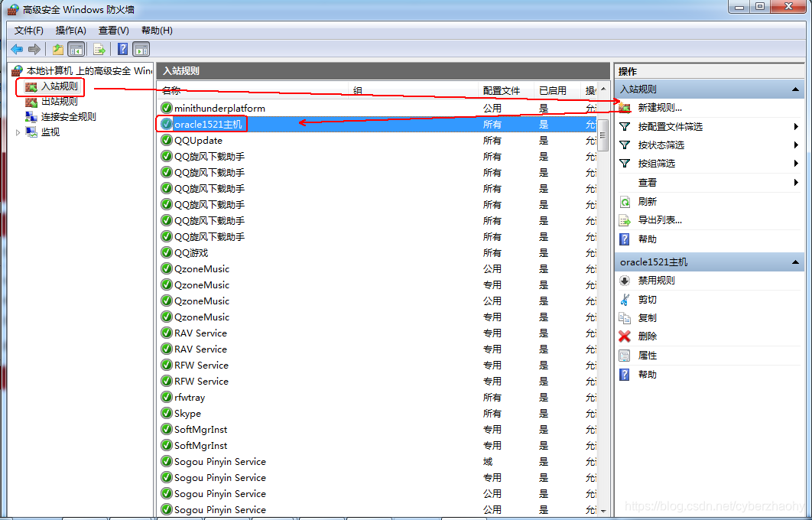The width and height of the screenshot is (812, 520).
Task: Click the green check icon beside QQUpdate
Action: click(x=166, y=140)
